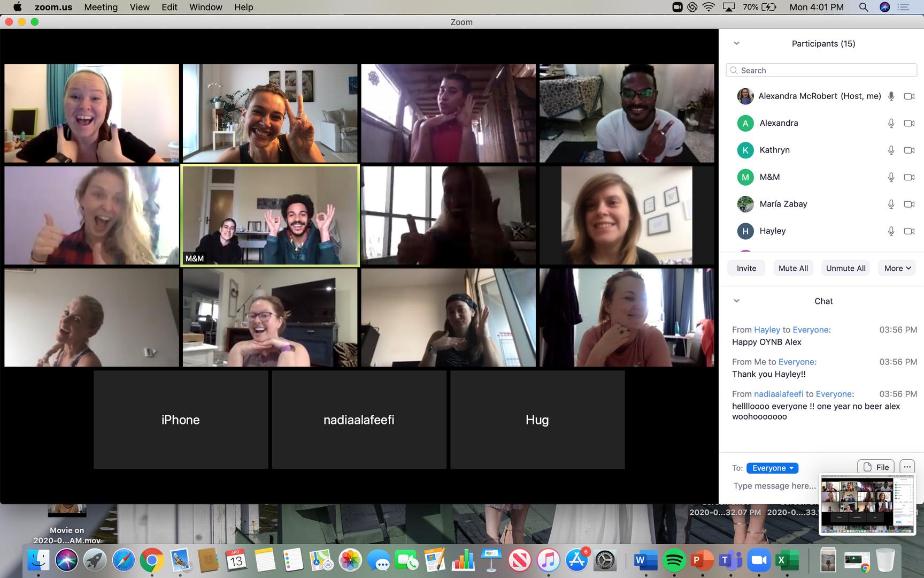Viewport: 924px width, 578px height.
Task: Select the Hug participant tile
Action: click(x=537, y=420)
